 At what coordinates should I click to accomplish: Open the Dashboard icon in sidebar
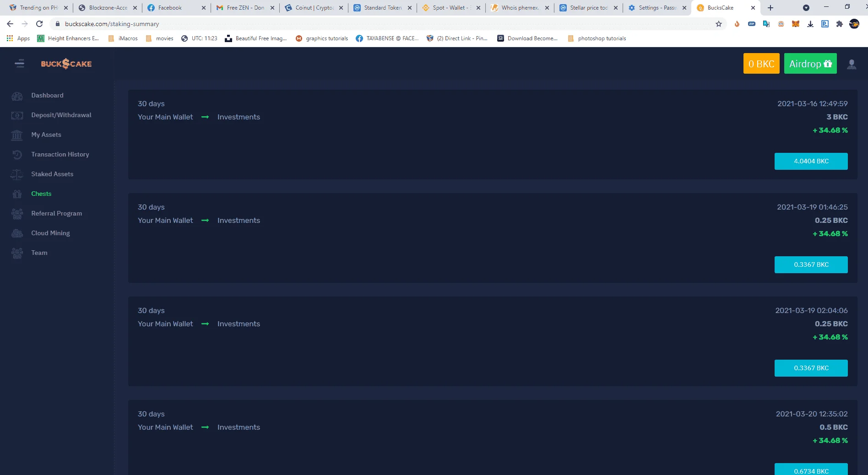17,96
